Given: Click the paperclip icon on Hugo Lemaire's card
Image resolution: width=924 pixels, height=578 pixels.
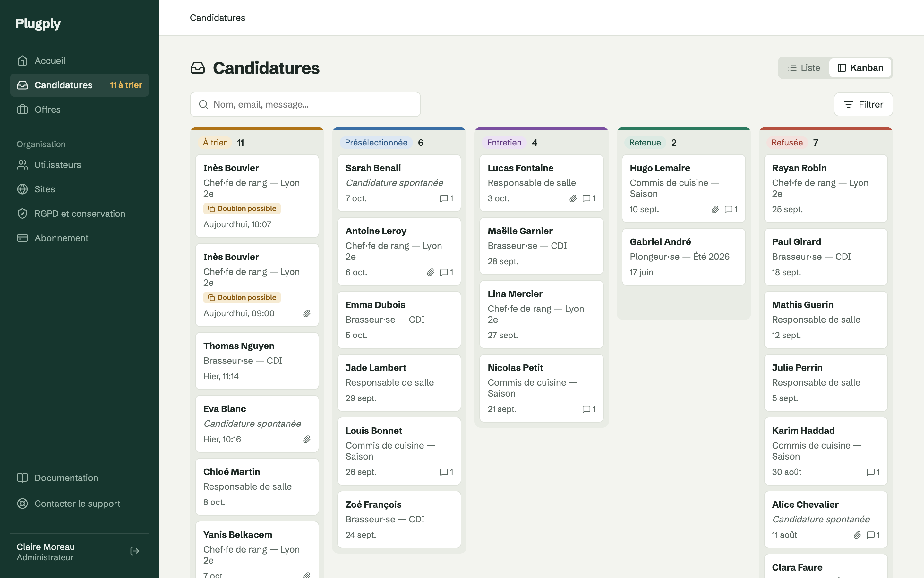Looking at the screenshot, I should (715, 209).
